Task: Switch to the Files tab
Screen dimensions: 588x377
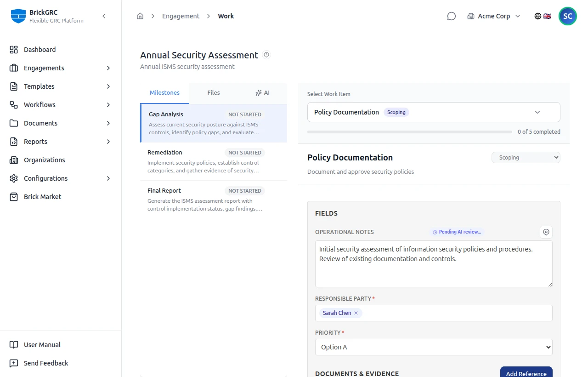Action: point(213,92)
